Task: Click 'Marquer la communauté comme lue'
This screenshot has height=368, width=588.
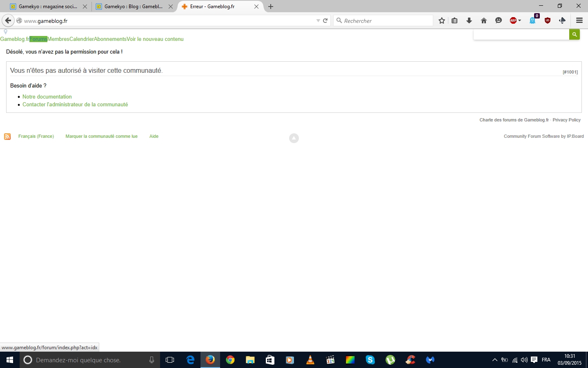Action: (102, 137)
